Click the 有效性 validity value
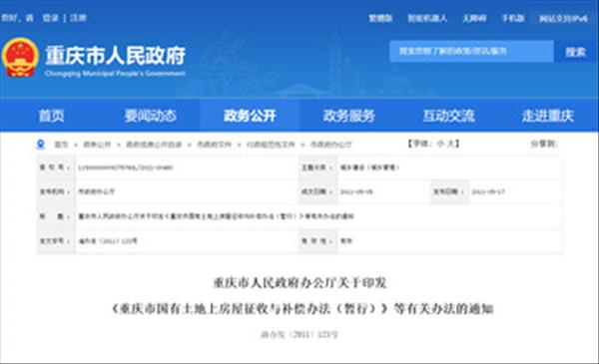Screen dimensions: 599x364 coord(346,241)
